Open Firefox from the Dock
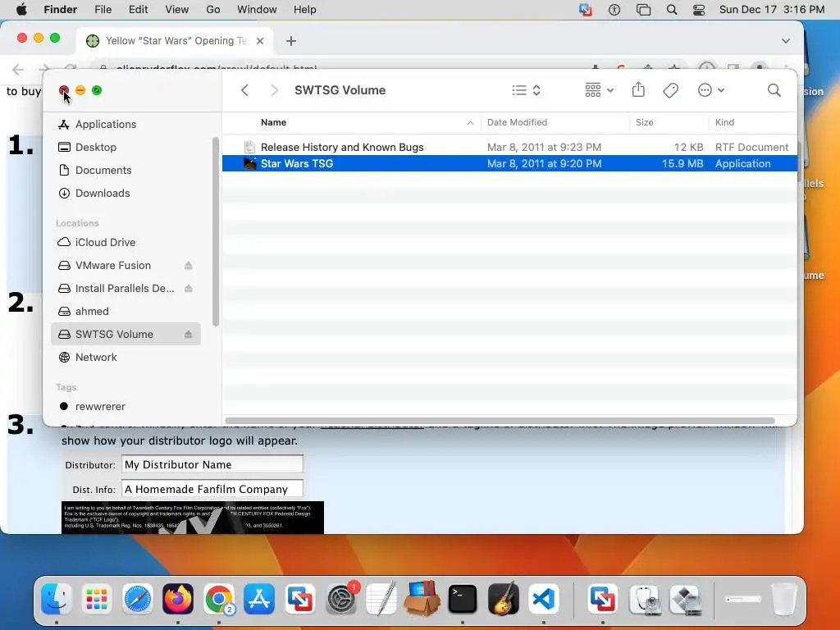Viewport: 840px width, 630px height. [178, 598]
